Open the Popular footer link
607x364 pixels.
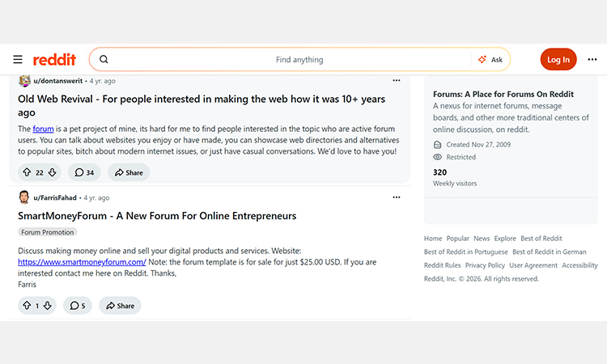click(457, 239)
